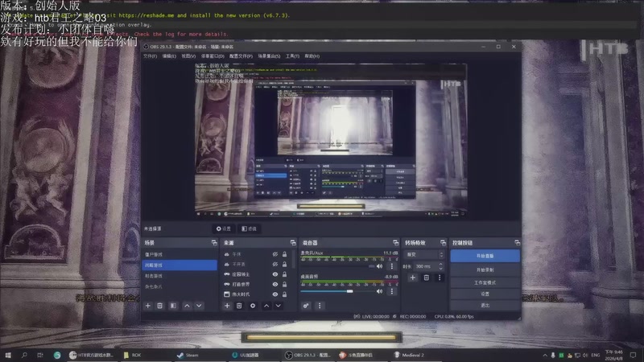Undock the Audio Mixer panel
The width and height of the screenshot is (644, 362).
coord(395,243)
